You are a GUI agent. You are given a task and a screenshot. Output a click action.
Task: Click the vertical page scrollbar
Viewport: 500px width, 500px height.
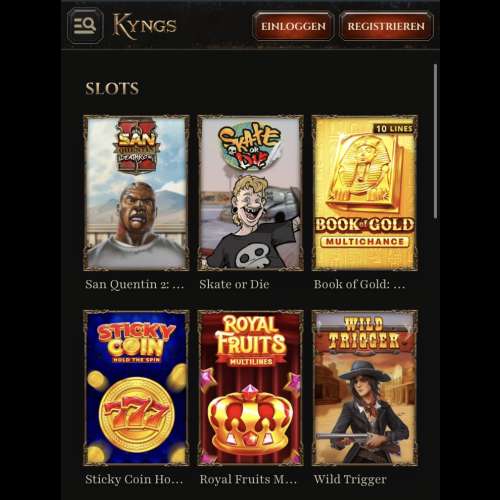click(435, 142)
